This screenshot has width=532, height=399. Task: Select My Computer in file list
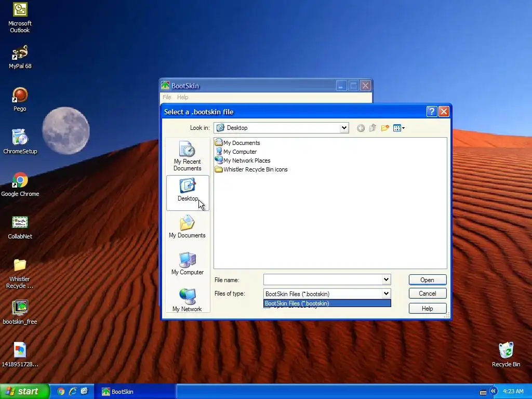pos(236,152)
